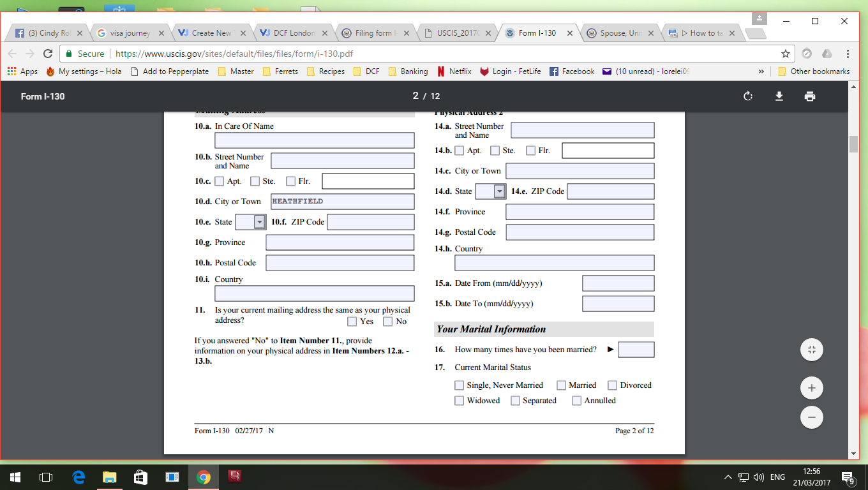Check the Married marital status box

point(562,385)
